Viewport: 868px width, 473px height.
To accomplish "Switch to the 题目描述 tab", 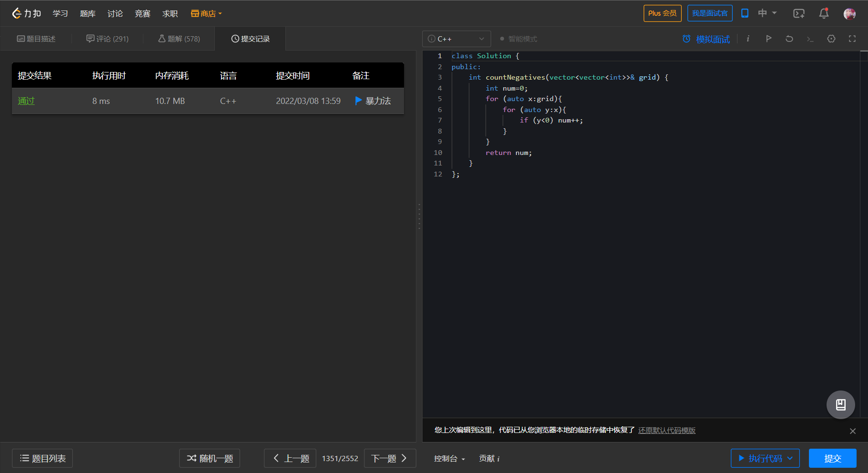I will (36, 39).
